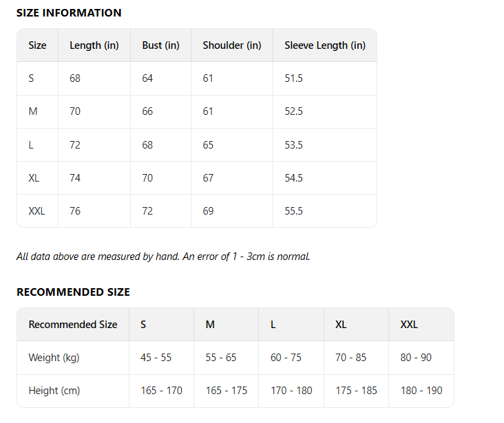Select the Weight (kg) row label
The width and height of the screenshot is (504, 423).
[54, 358]
